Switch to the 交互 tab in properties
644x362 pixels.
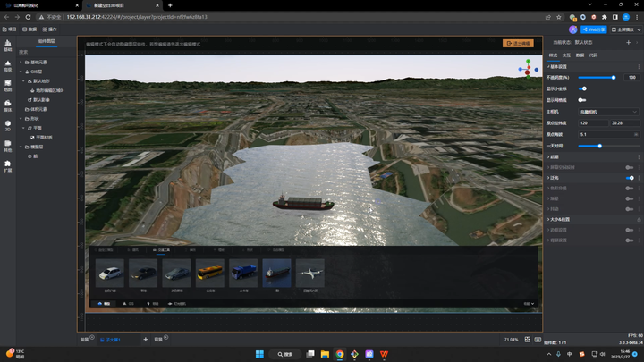pyautogui.click(x=566, y=55)
